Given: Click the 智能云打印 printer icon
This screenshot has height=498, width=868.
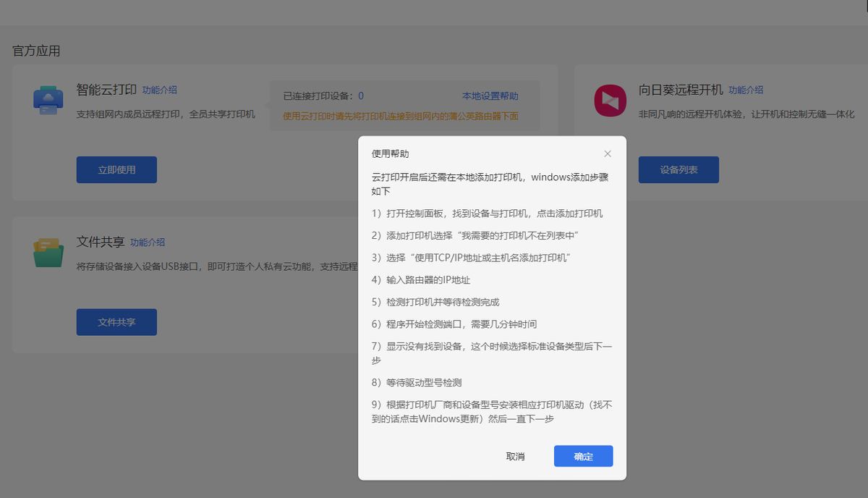Looking at the screenshot, I should [48, 100].
